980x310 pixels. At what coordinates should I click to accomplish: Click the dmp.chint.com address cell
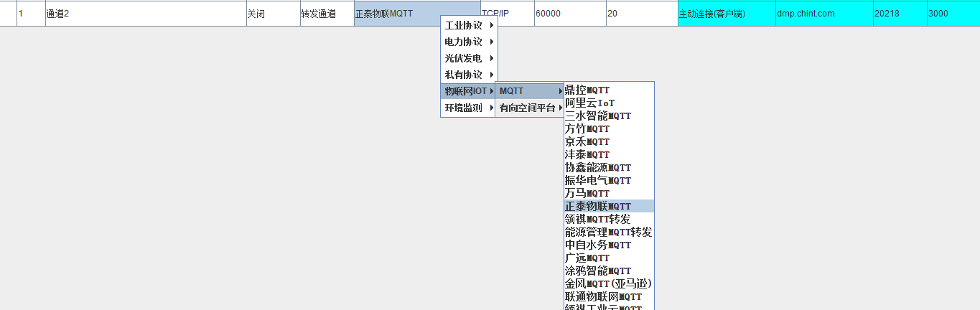pyautogui.click(x=824, y=14)
